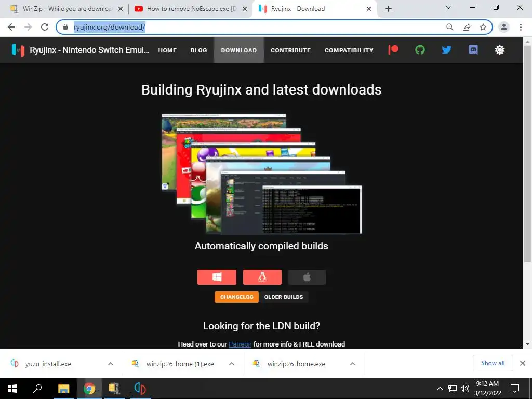Click the network icon in system tray
Viewport: 532px width, 399px height.
[453, 389]
